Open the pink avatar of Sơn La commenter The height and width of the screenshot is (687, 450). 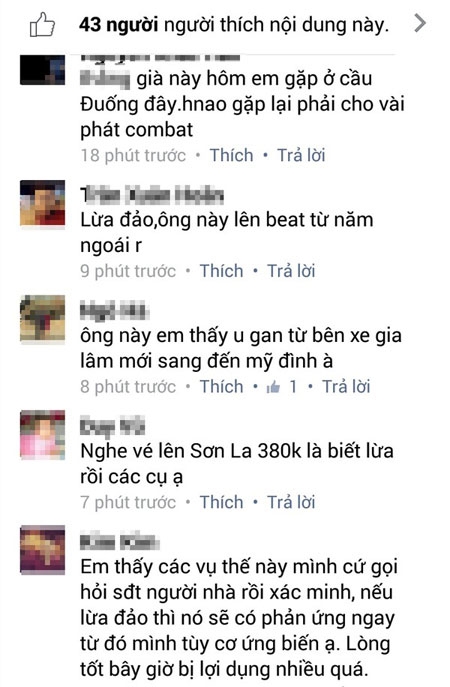coord(43,435)
